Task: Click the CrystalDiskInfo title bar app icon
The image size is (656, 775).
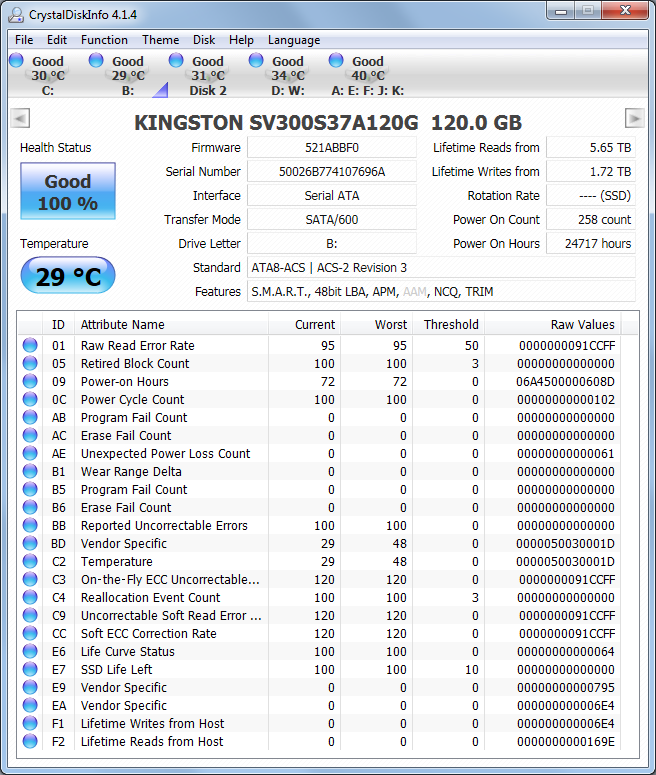Action: (16, 14)
